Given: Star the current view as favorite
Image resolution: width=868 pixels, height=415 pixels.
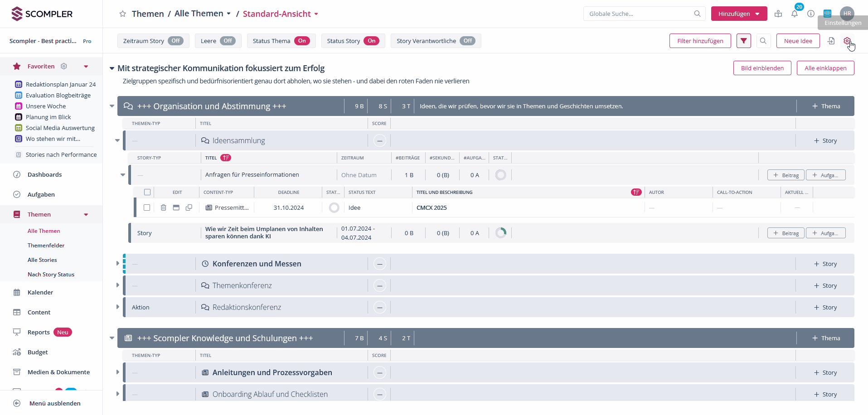Looking at the screenshot, I should click(122, 14).
